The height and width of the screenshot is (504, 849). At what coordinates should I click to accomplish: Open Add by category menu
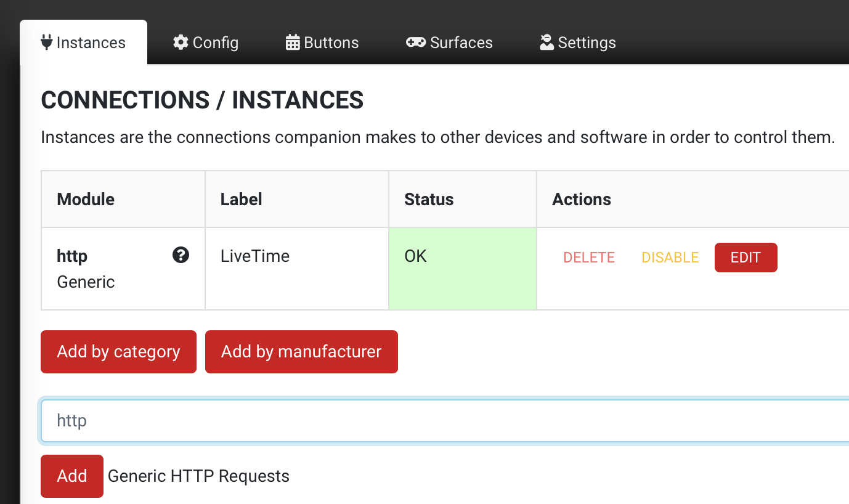coord(118,352)
